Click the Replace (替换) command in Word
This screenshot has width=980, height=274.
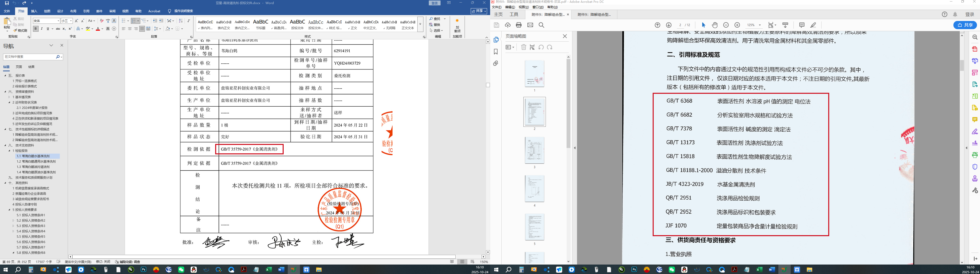tap(434, 25)
